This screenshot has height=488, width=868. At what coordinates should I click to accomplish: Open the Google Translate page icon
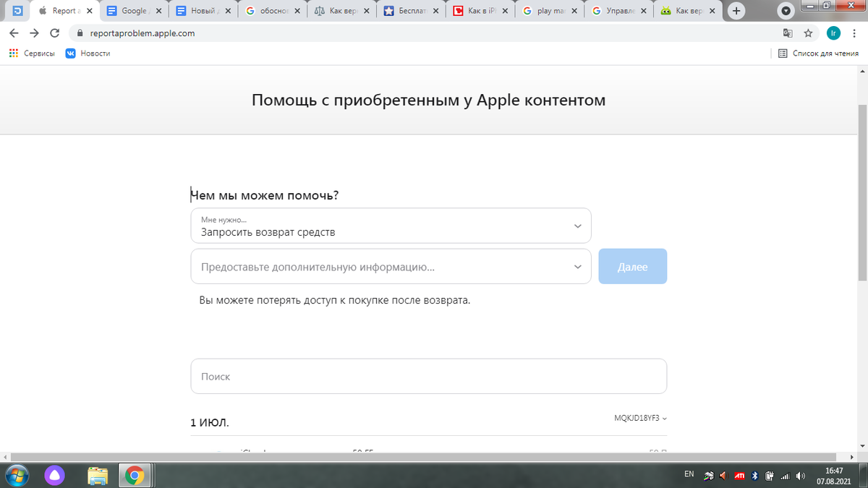(788, 33)
